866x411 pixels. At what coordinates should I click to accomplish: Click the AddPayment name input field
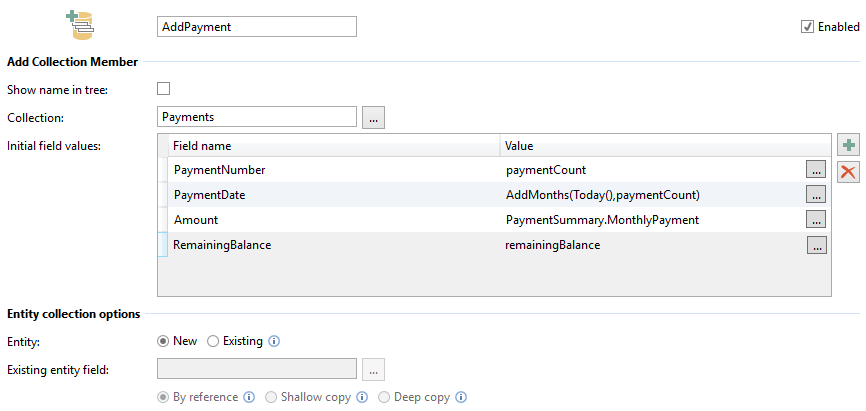(257, 27)
